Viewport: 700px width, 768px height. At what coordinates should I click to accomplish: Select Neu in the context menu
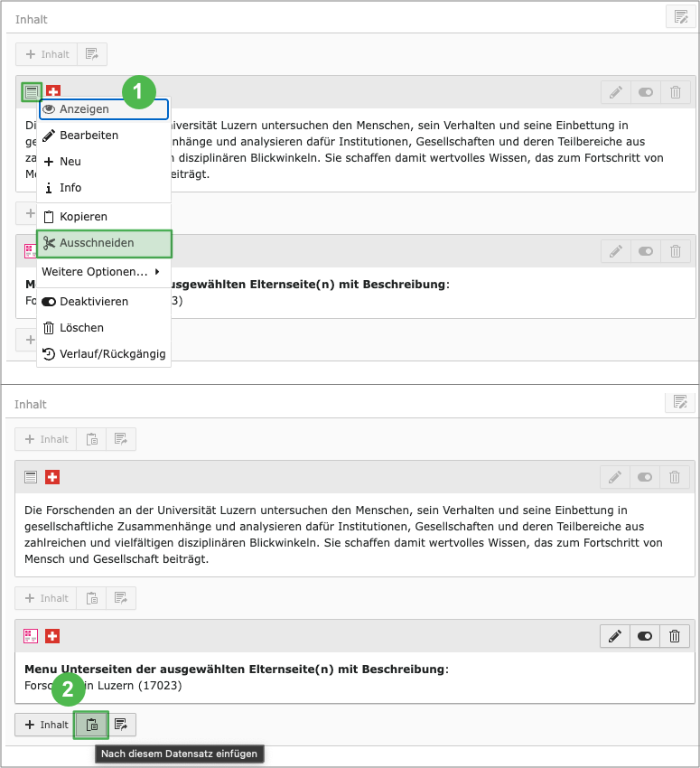point(104,161)
